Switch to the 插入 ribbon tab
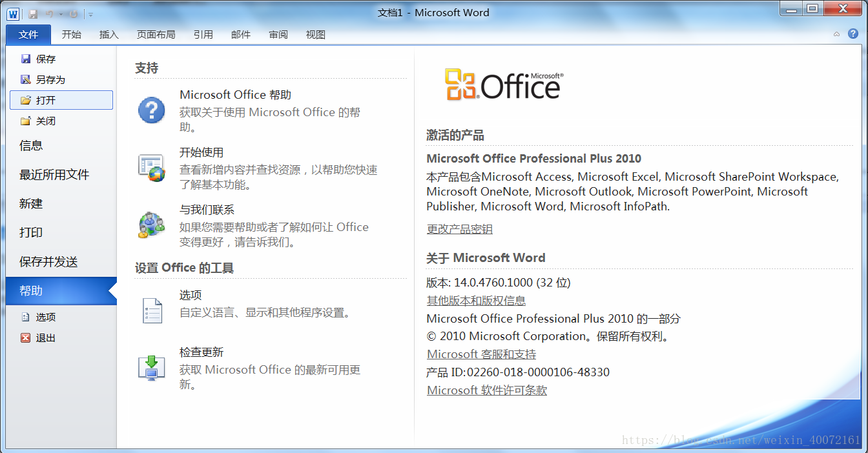 (109, 35)
